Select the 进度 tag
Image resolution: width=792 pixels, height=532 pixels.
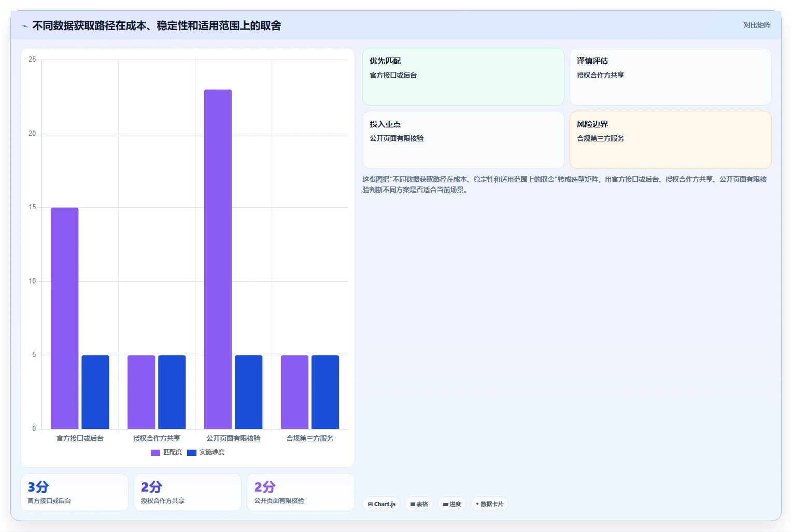tap(452, 504)
